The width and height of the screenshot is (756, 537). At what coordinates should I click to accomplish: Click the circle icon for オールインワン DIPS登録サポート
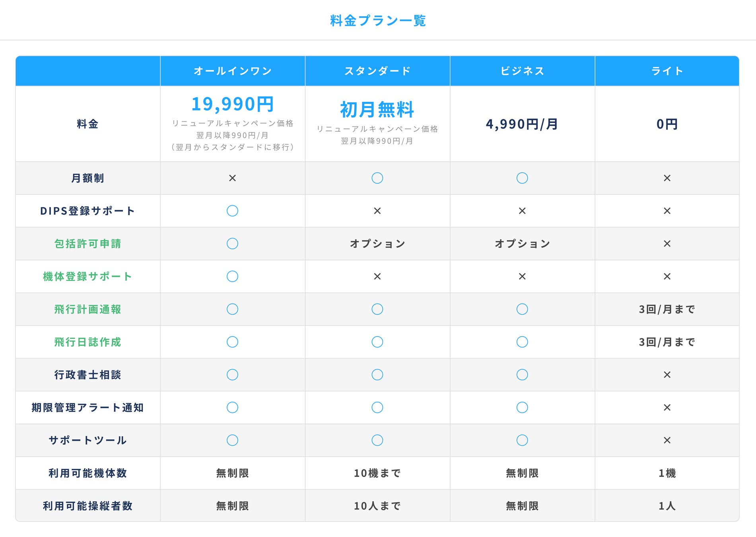pyautogui.click(x=232, y=211)
